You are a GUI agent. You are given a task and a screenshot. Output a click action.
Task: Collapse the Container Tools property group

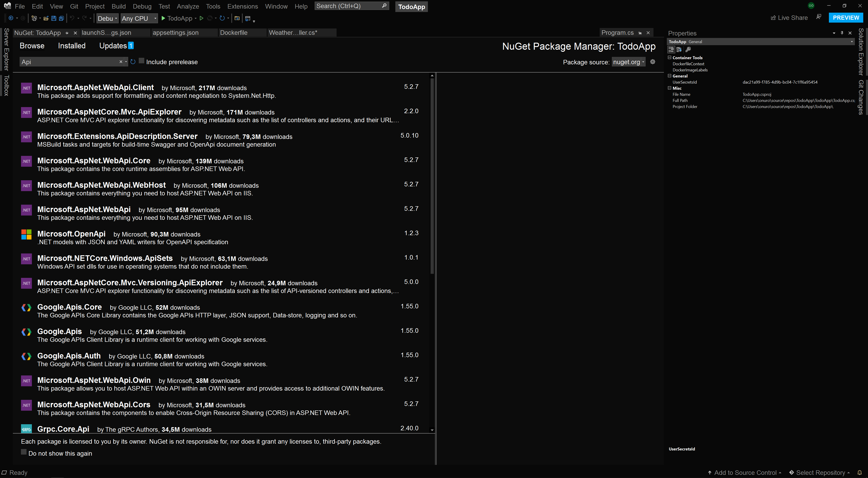click(x=670, y=58)
